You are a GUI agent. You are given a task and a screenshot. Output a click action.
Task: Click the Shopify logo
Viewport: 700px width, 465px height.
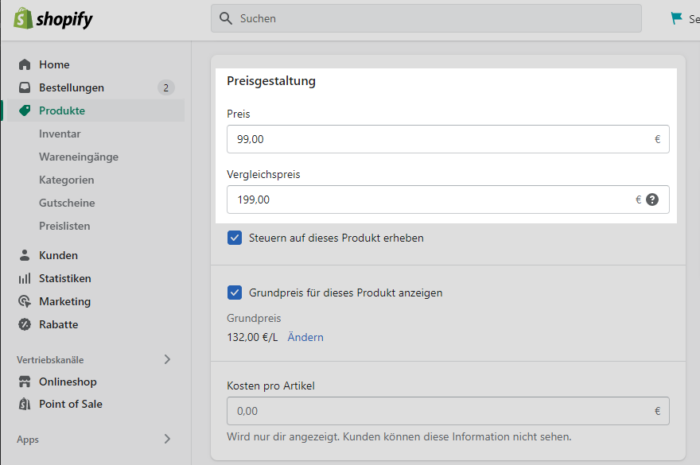tap(53, 18)
